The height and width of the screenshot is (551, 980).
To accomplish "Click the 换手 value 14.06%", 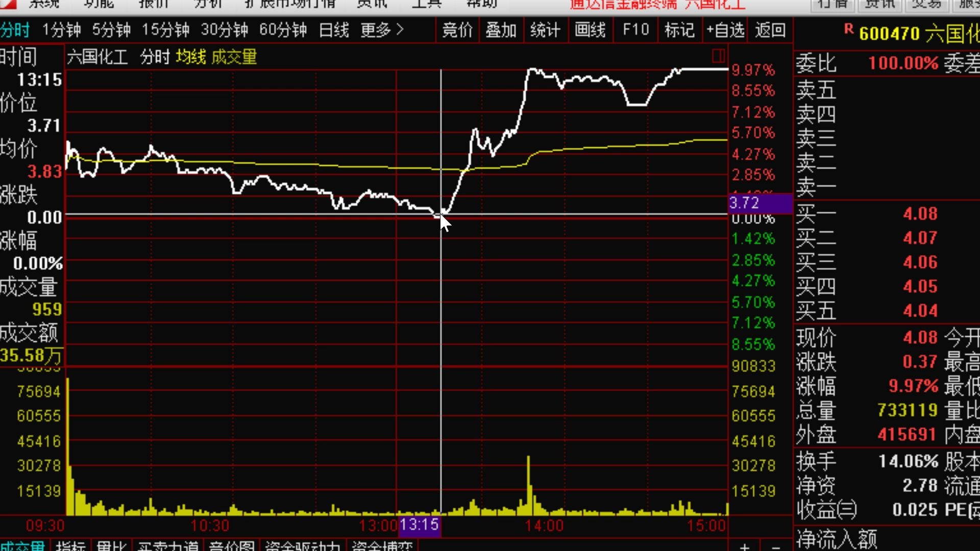I will tap(908, 461).
